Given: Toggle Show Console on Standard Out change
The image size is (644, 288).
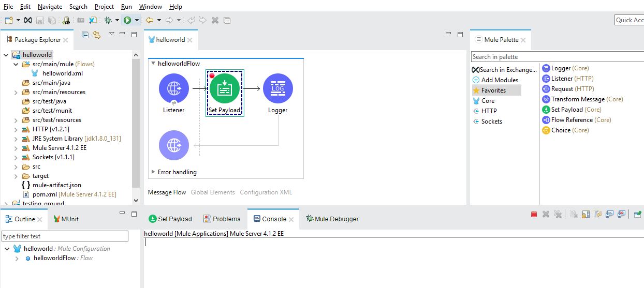Looking at the screenshot, I should pyautogui.click(x=610, y=214).
